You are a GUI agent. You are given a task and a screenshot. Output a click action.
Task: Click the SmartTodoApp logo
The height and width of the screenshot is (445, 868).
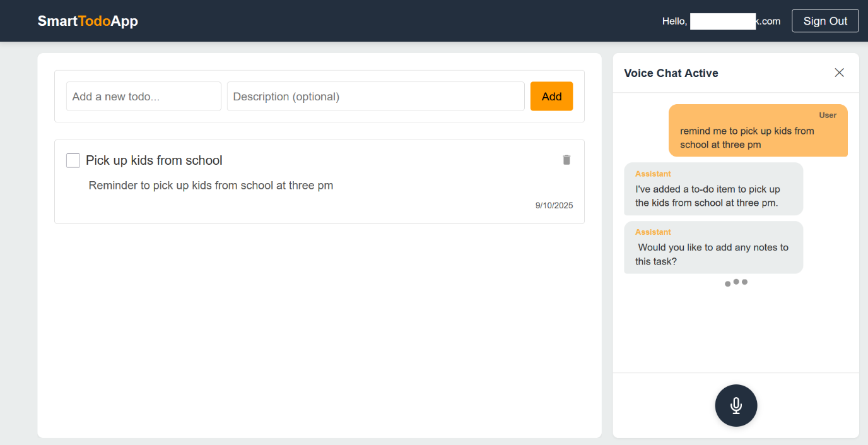(x=88, y=21)
